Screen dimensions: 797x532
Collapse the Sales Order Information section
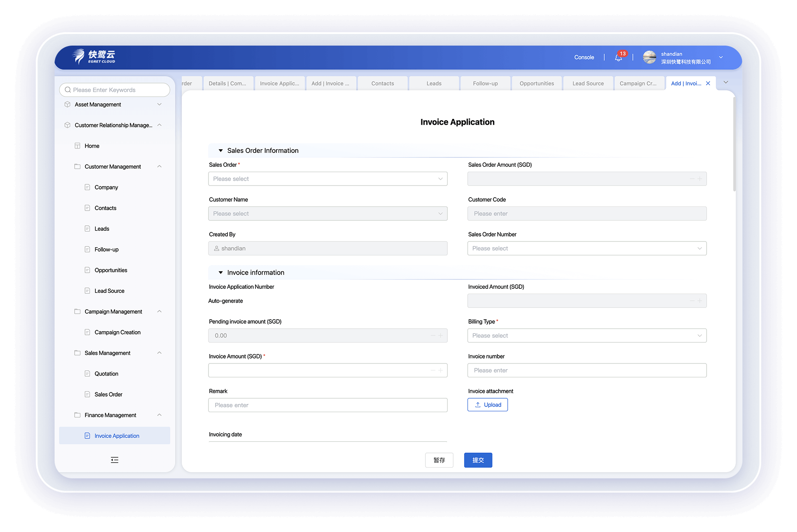coord(220,151)
